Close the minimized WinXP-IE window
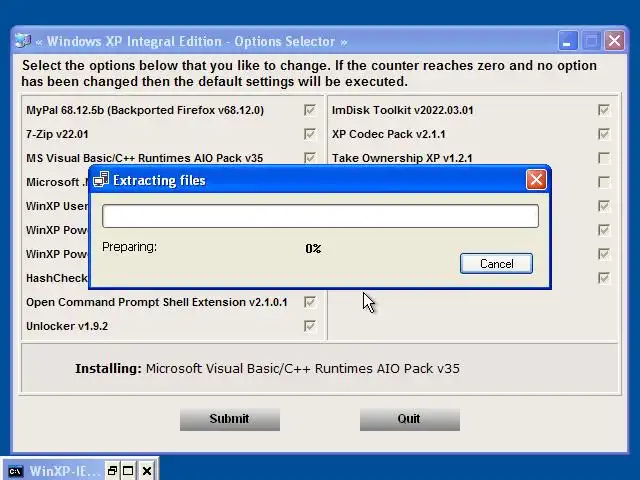This screenshot has width=640, height=480. pyautogui.click(x=147, y=471)
